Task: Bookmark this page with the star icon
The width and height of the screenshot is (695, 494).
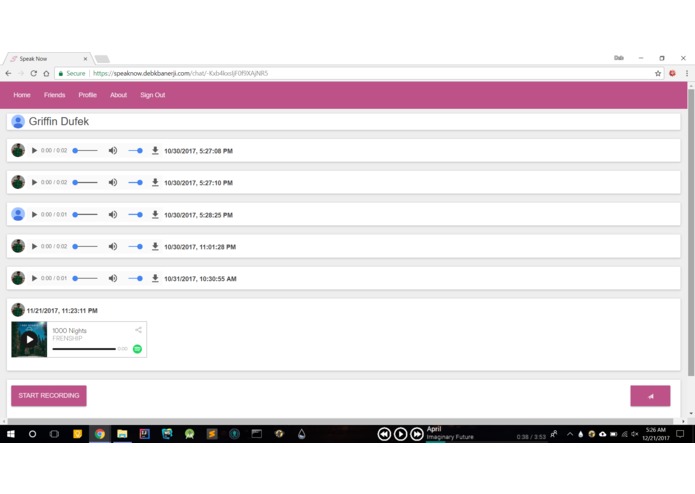Action: click(658, 74)
